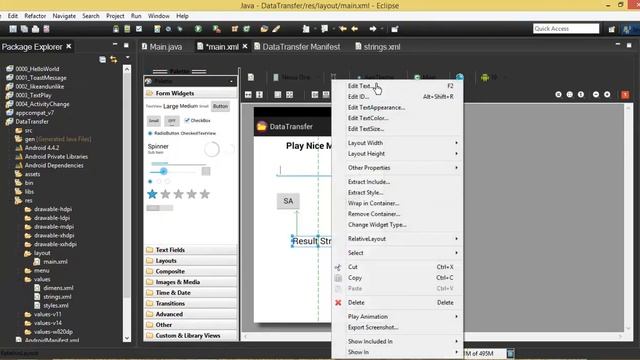Switch to the Main.java editor tab
Image resolution: width=640 pixels, height=360 pixels.
162,47
